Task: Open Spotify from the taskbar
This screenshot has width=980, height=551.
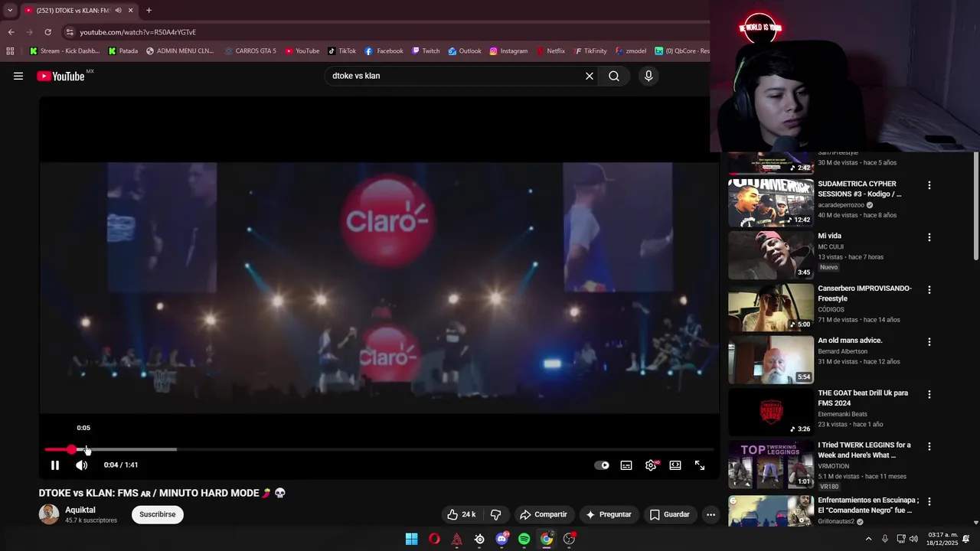Action: tap(524, 539)
